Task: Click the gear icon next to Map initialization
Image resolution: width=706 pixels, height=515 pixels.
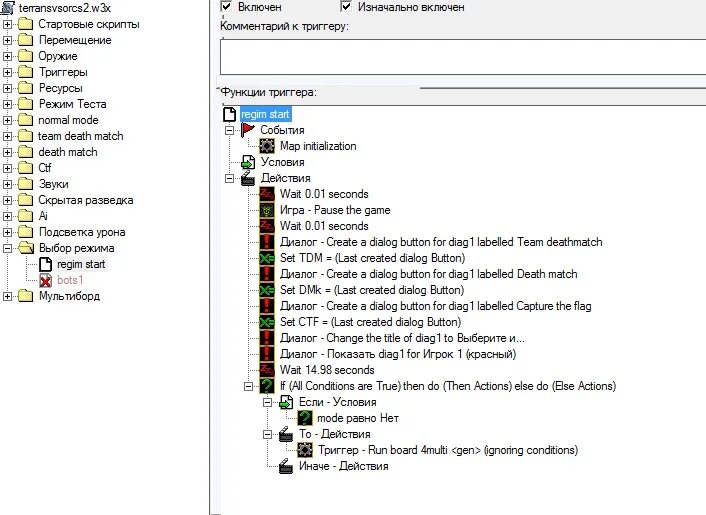Action: [267, 146]
